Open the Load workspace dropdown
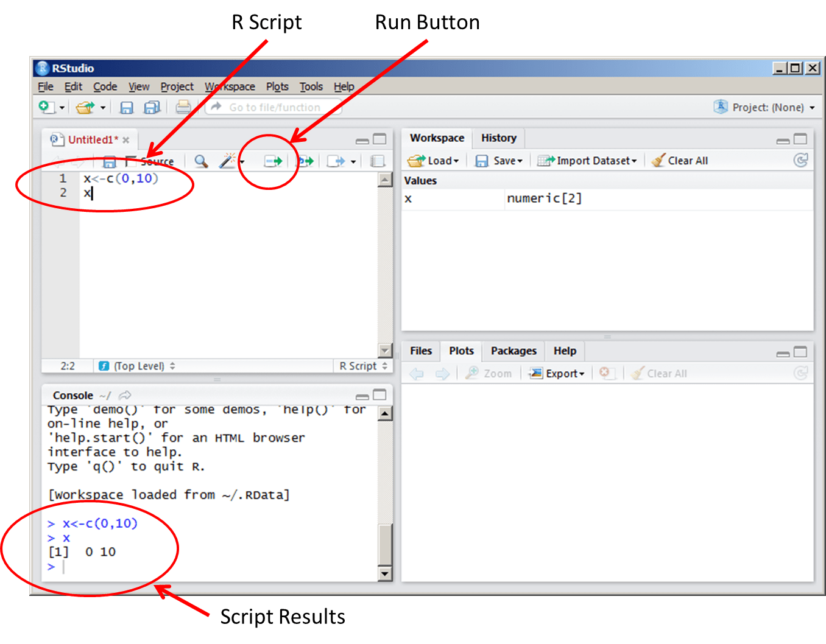The height and width of the screenshot is (644, 826). tap(433, 161)
